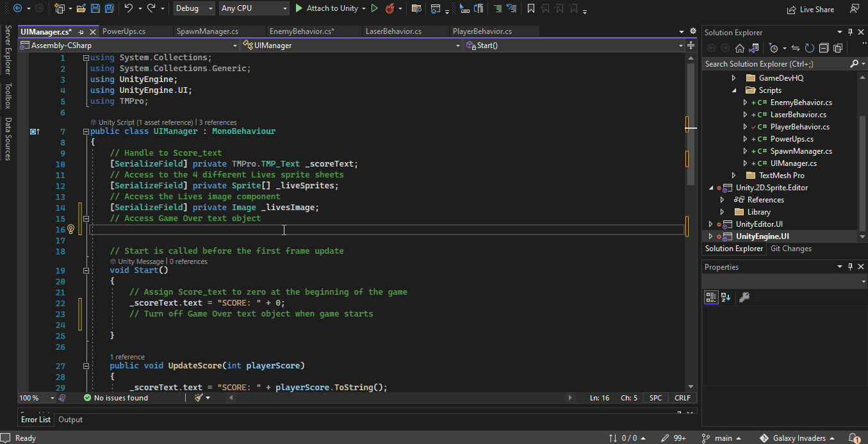
Task: Switch to the Git Changes tab
Action: tap(790, 249)
